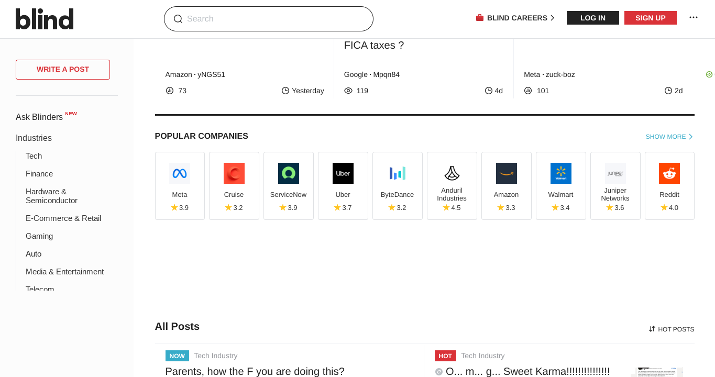Open the Meta company logo

180,173
